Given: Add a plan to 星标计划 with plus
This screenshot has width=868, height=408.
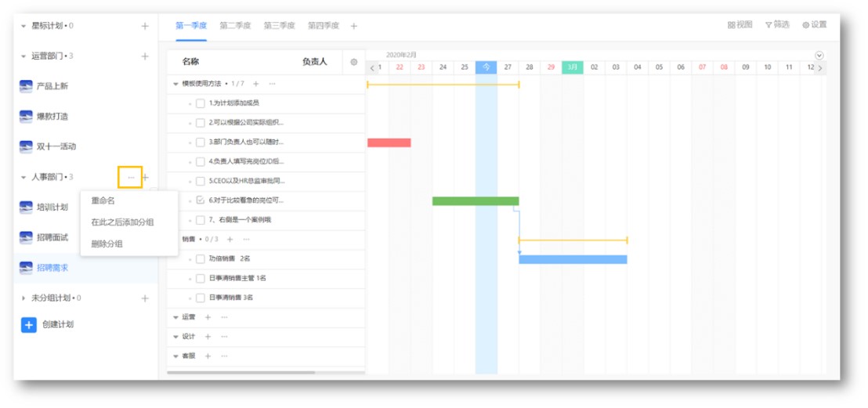Looking at the screenshot, I should click(x=145, y=26).
